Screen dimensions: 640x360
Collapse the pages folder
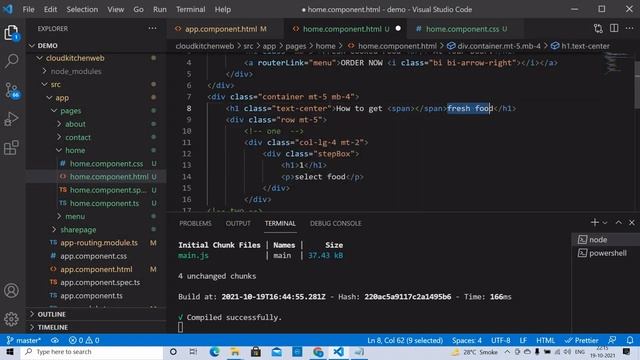pos(96,111)
